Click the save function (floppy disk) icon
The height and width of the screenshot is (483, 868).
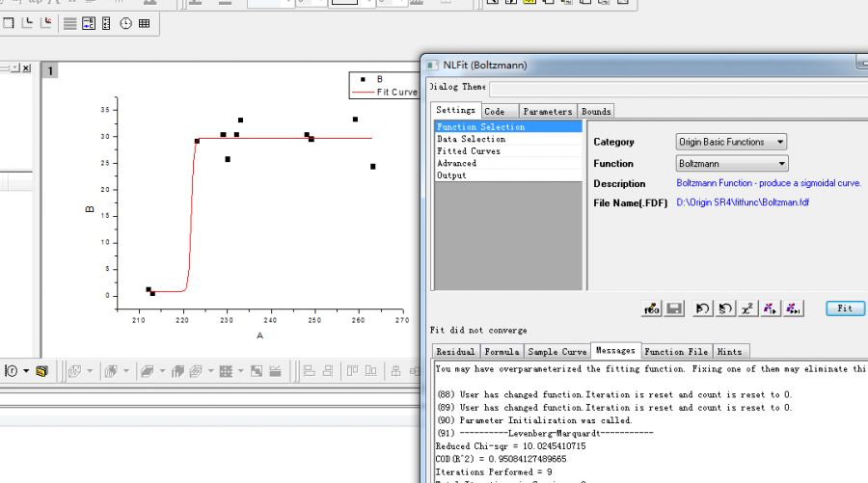tap(674, 309)
